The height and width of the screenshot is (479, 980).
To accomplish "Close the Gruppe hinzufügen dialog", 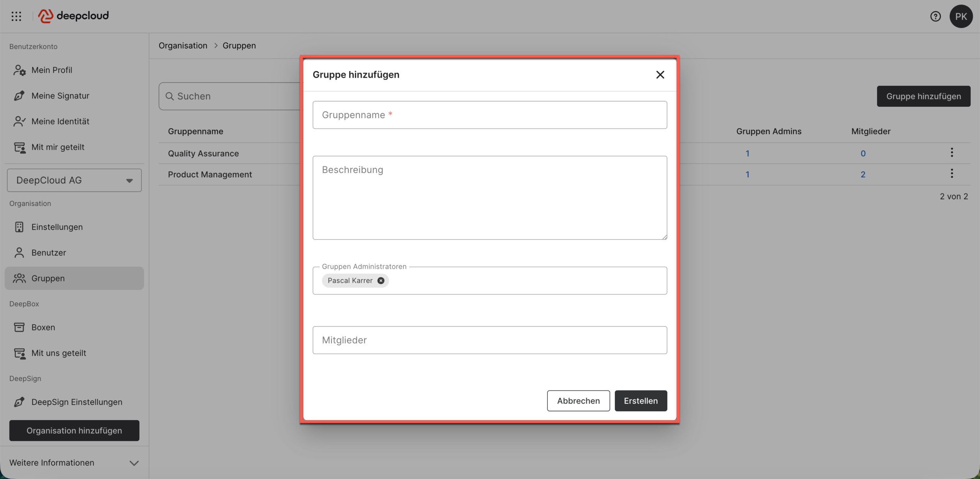I will [660, 75].
